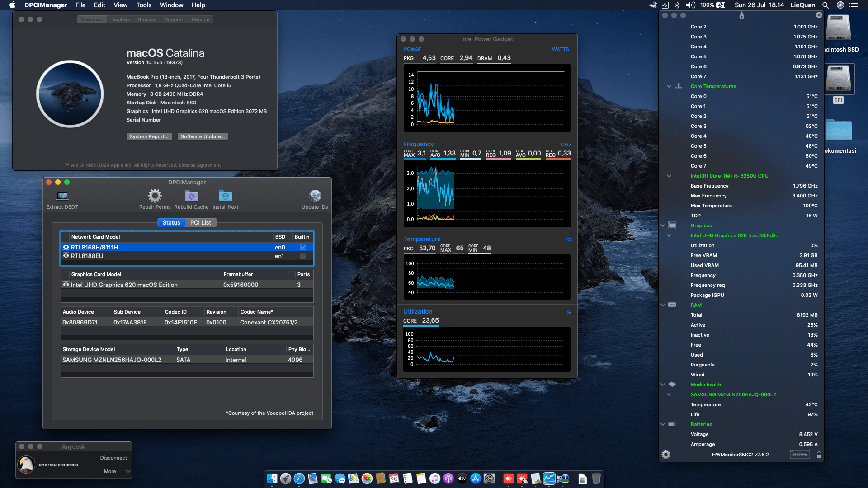Collapse the Batteries section

(x=662, y=424)
